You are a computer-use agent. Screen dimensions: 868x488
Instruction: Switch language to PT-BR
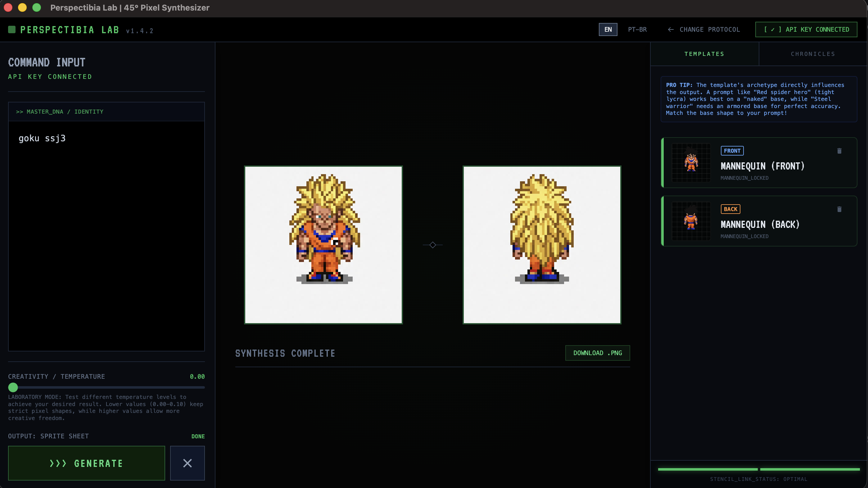click(x=637, y=30)
